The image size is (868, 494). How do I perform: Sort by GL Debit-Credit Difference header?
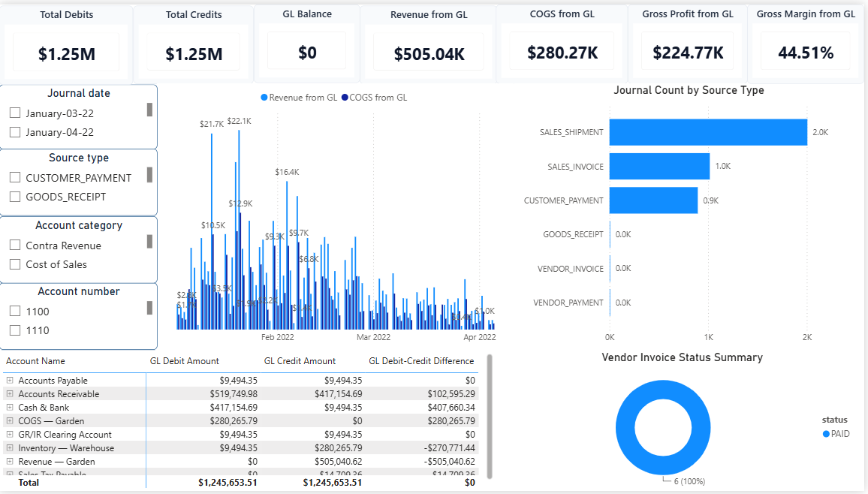(x=421, y=360)
